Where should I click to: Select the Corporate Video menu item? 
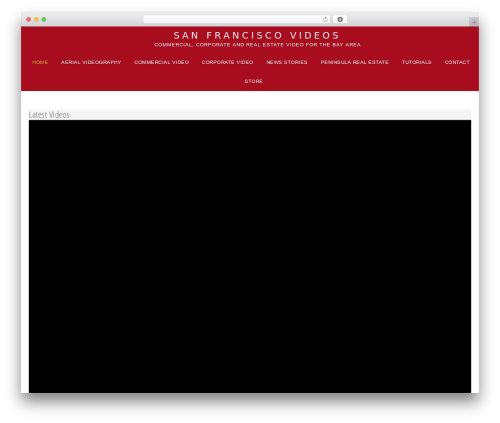click(x=227, y=62)
